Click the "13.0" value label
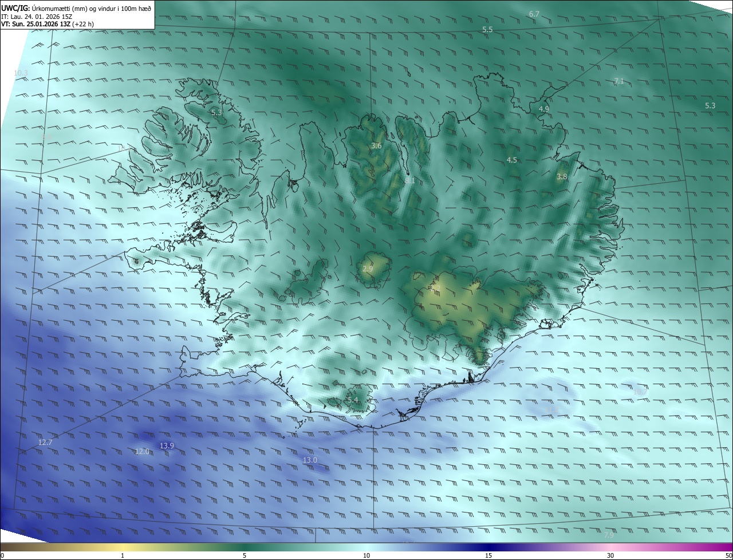This screenshot has width=733, height=560. (310, 460)
